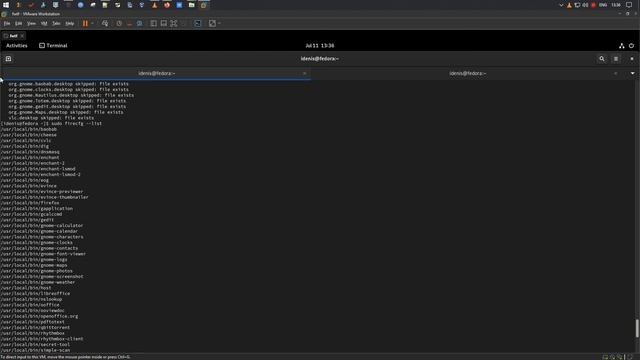The width and height of the screenshot is (640, 360).
Task: Click the /usr/local/bin/rhythmbox line
Action: (33, 333)
